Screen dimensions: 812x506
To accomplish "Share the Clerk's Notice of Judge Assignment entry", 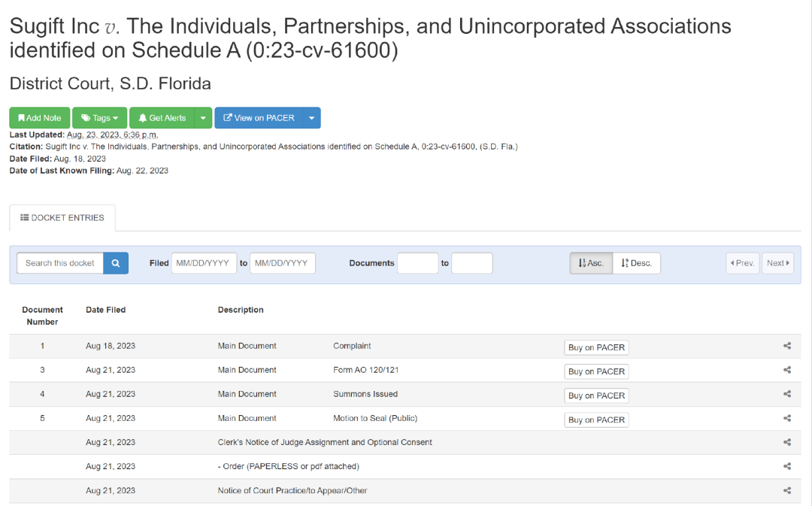I will point(787,442).
